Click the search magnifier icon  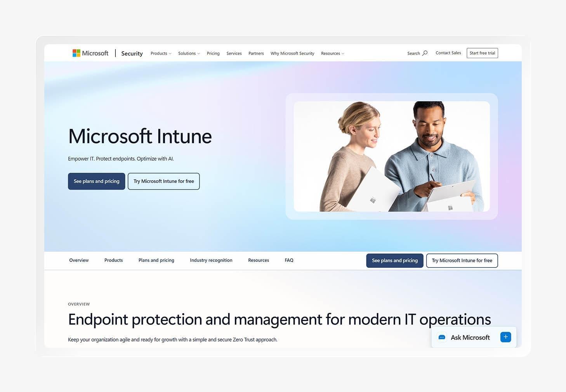click(425, 53)
